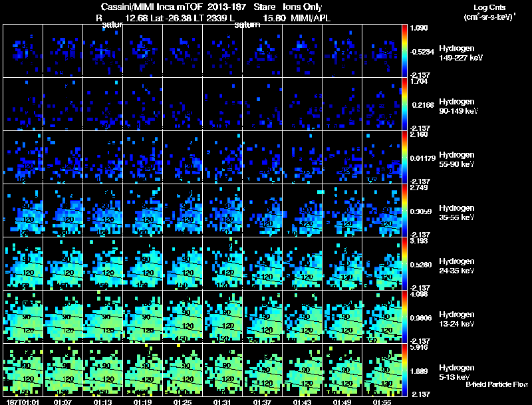Click the 'Hydrogen 5-13 keV' row label

pos(457,372)
